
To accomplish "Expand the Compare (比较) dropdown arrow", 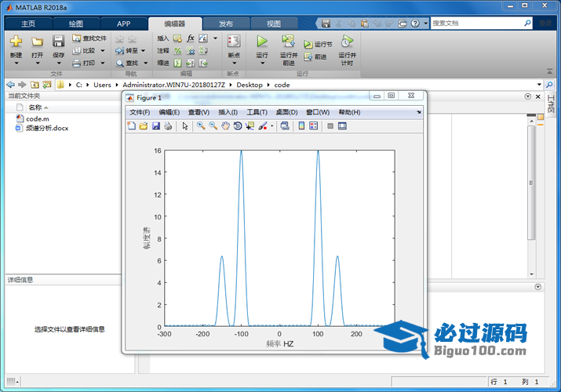I will tap(103, 51).
